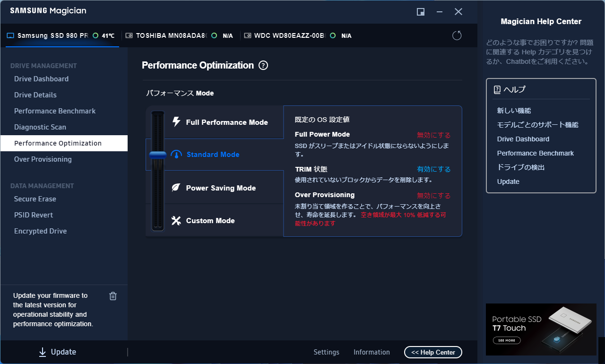
Task: Click the Power Saving Mode leaf icon
Action: click(x=176, y=188)
